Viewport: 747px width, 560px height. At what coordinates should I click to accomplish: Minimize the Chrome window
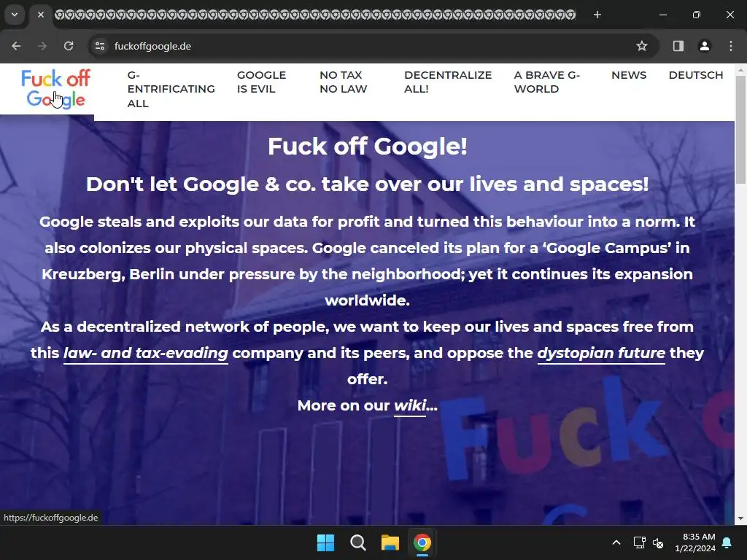pos(662,15)
